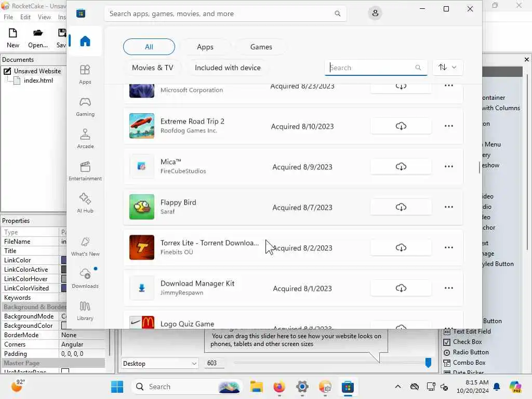Screen dimensions: 532x399
Task: Open Downloads in Store sidebar
Action: point(85,278)
